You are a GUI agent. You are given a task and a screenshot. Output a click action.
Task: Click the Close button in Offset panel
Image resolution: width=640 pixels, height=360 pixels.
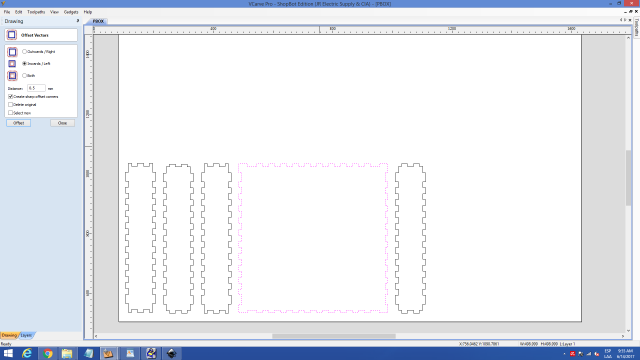pos(62,123)
